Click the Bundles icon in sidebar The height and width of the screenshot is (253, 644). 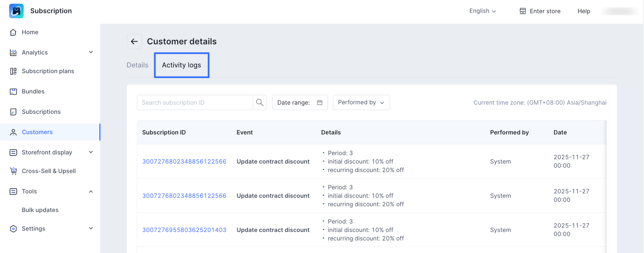(x=13, y=91)
